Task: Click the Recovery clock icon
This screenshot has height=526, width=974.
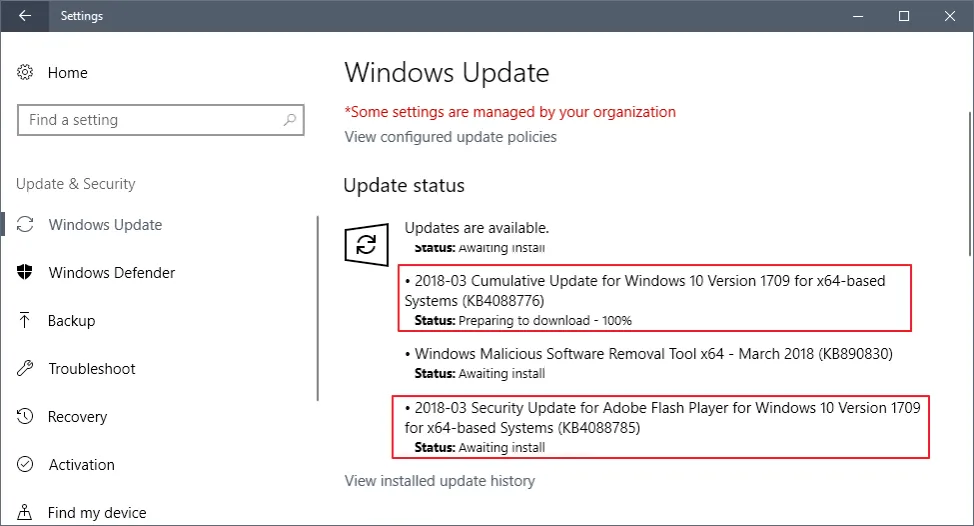Action: (25, 416)
